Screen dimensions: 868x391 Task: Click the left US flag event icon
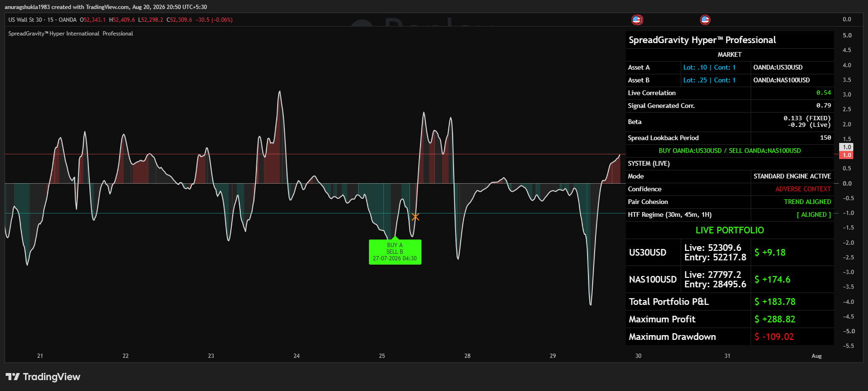pyautogui.click(x=637, y=20)
